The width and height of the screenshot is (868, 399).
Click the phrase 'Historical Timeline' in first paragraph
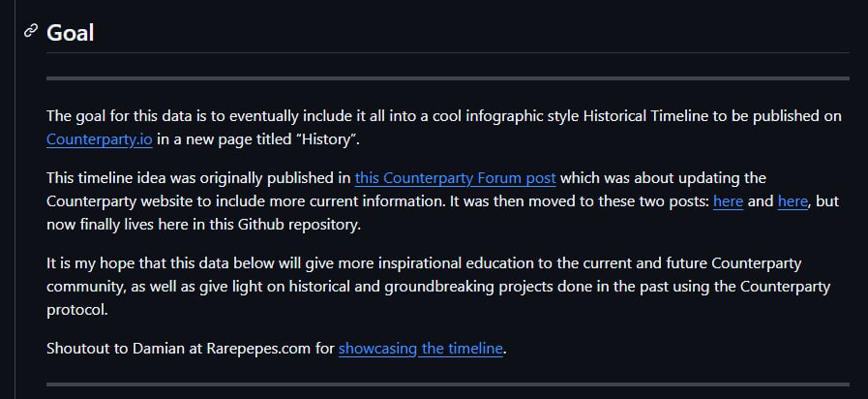(645, 116)
